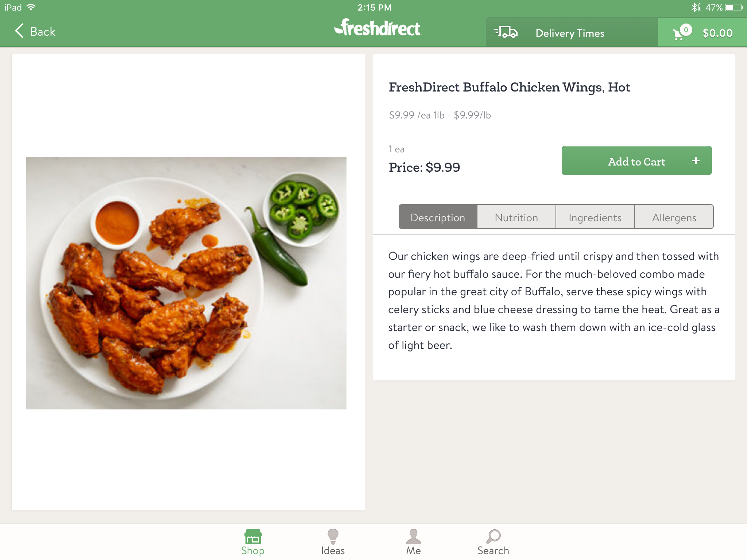The image size is (747, 560).
Task: Click the product title Buffalo Chicken Wings, Hot
Action: pos(509,87)
